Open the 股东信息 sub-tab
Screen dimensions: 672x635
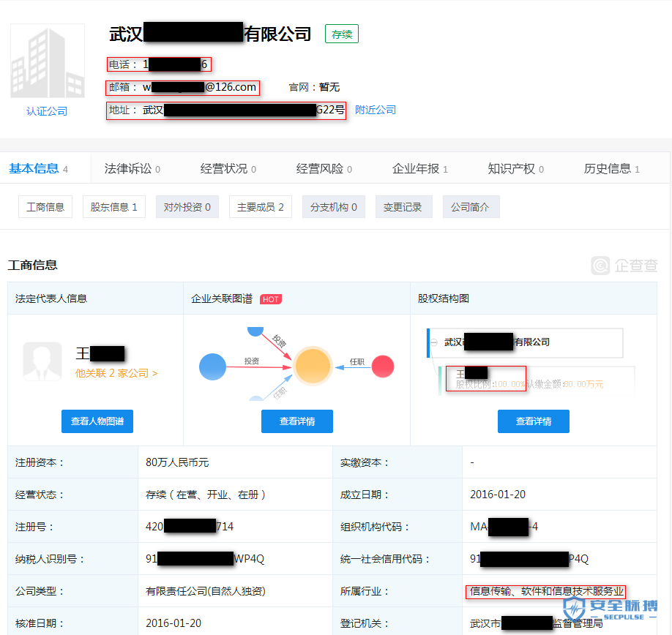tap(113, 206)
